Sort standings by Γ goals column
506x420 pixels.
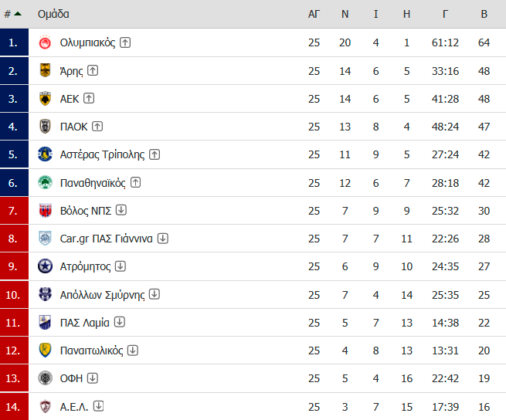(445, 14)
